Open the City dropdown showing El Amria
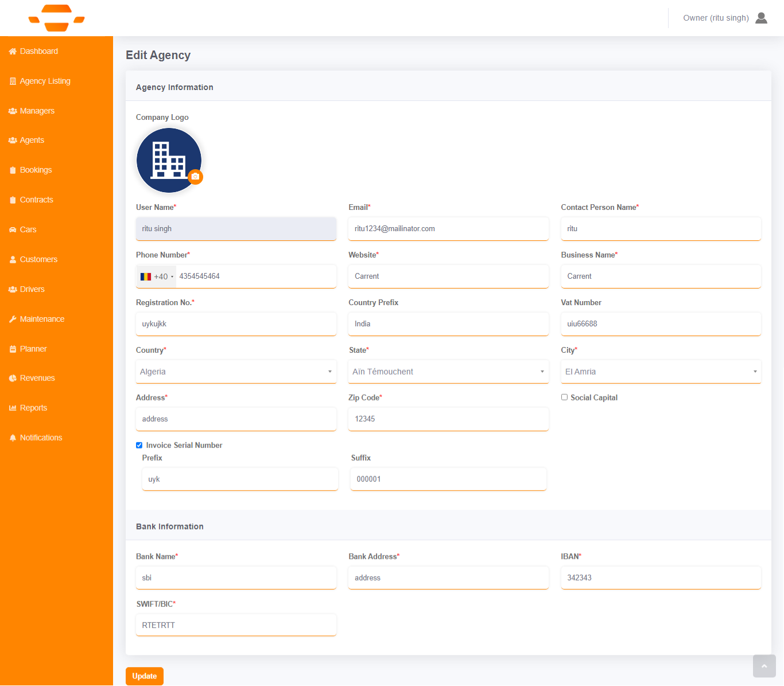Image resolution: width=784 pixels, height=686 pixels. pos(661,372)
